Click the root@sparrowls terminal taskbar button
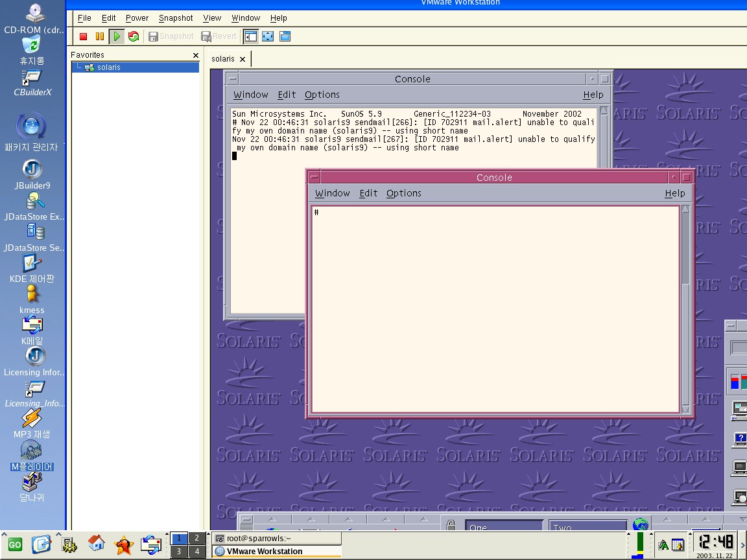This screenshot has width=747, height=560. click(x=276, y=538)
